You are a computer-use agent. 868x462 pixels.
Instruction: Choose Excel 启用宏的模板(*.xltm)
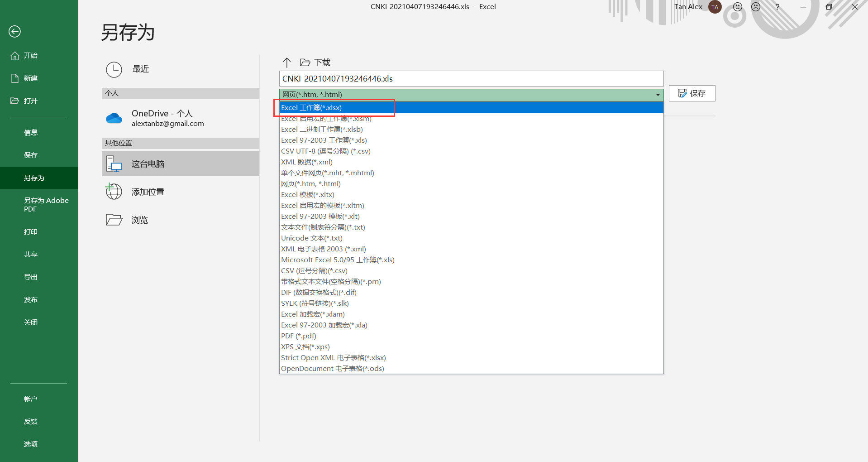[x=471, y=206]
